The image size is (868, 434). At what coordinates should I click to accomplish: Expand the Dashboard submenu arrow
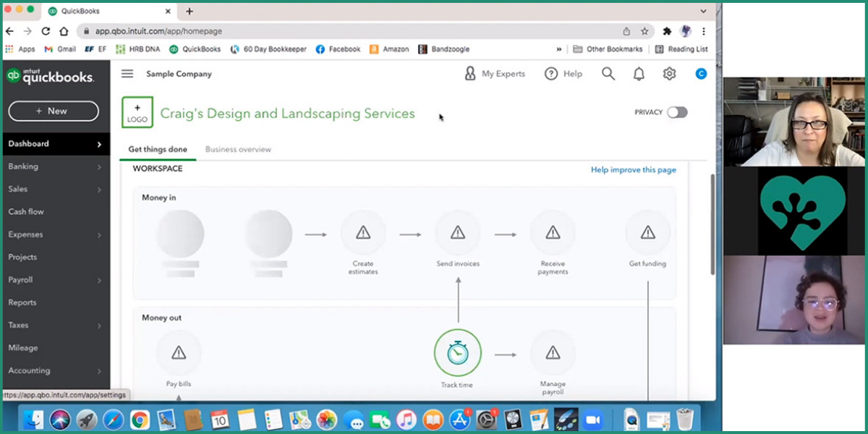99,144
